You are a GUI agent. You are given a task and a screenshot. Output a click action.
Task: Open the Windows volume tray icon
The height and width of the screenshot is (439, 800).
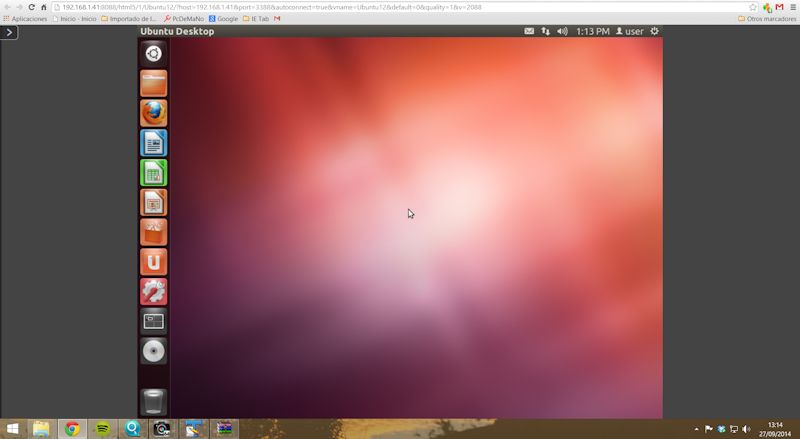pyautogui.click(x=746, y=429)
